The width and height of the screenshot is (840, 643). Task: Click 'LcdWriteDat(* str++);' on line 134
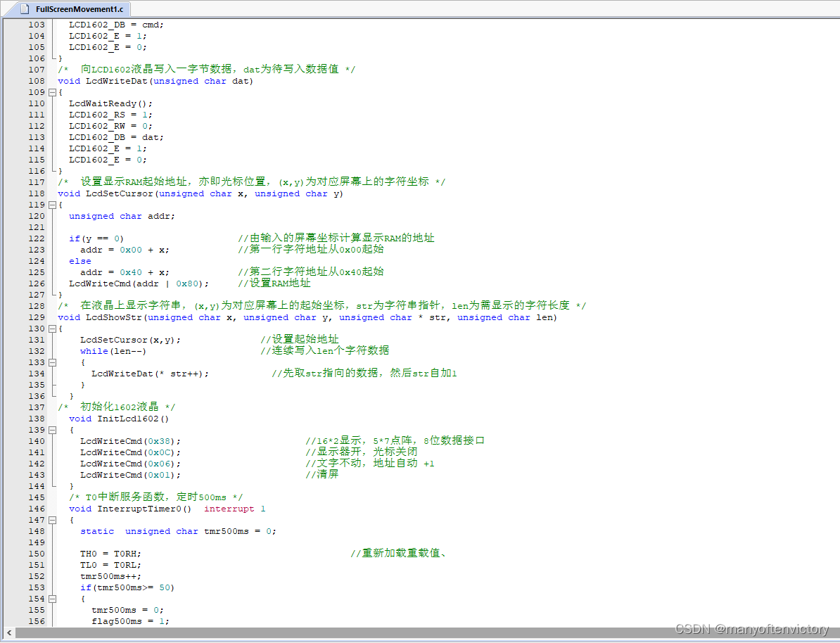(151, 374)
